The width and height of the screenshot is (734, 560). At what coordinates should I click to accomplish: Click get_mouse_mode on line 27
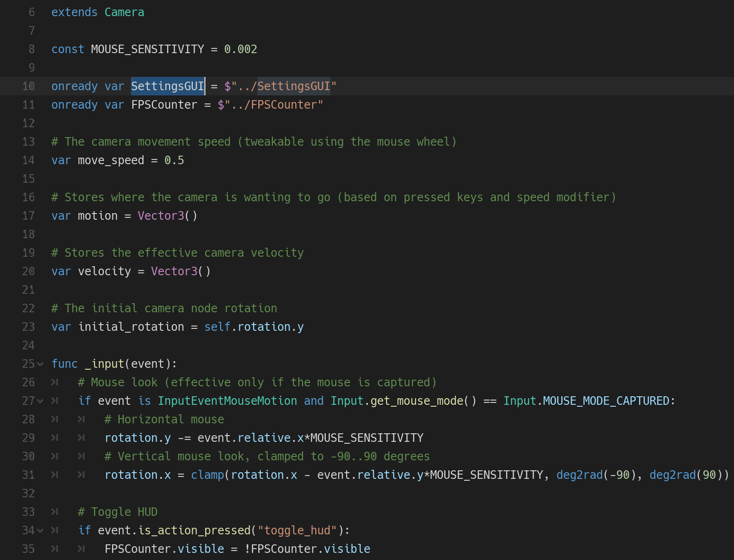point(417,401)
